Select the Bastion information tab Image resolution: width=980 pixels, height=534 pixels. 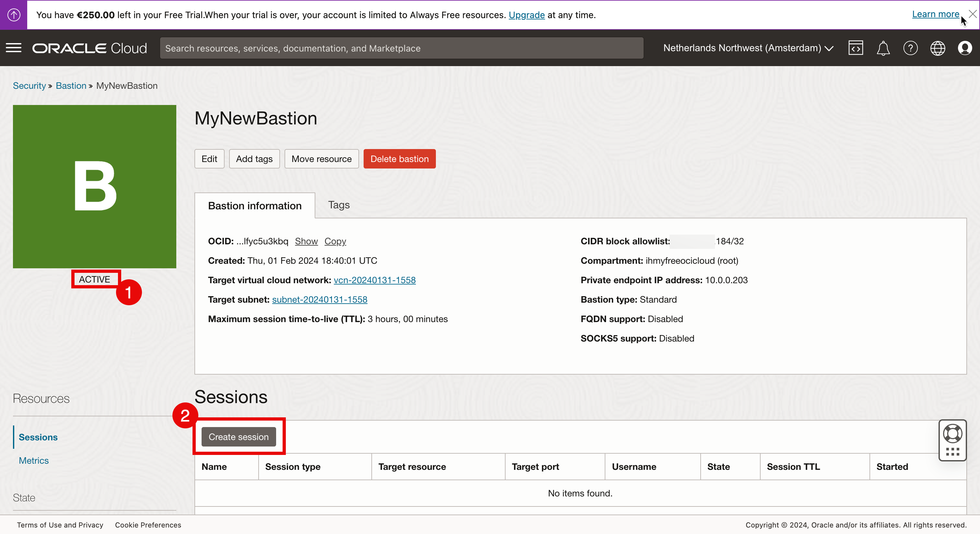point(254,206)
